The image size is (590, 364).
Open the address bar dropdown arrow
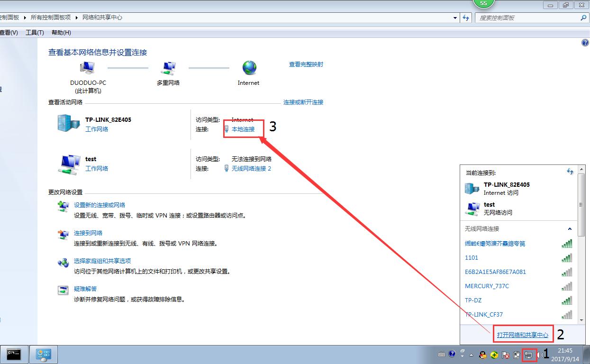(454, 18)
